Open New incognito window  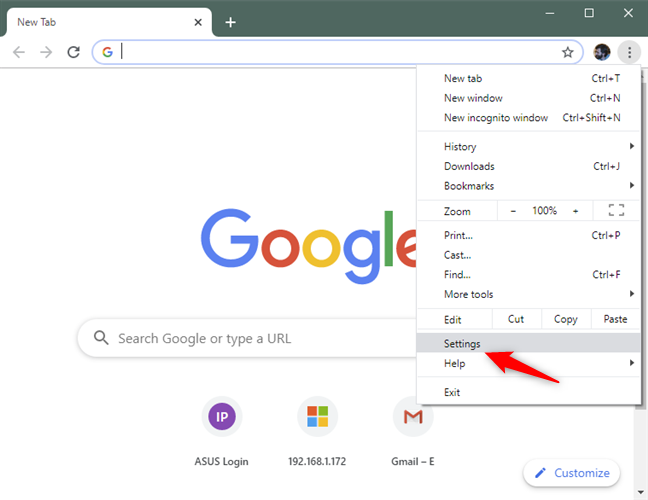click(x=529, y=118)
